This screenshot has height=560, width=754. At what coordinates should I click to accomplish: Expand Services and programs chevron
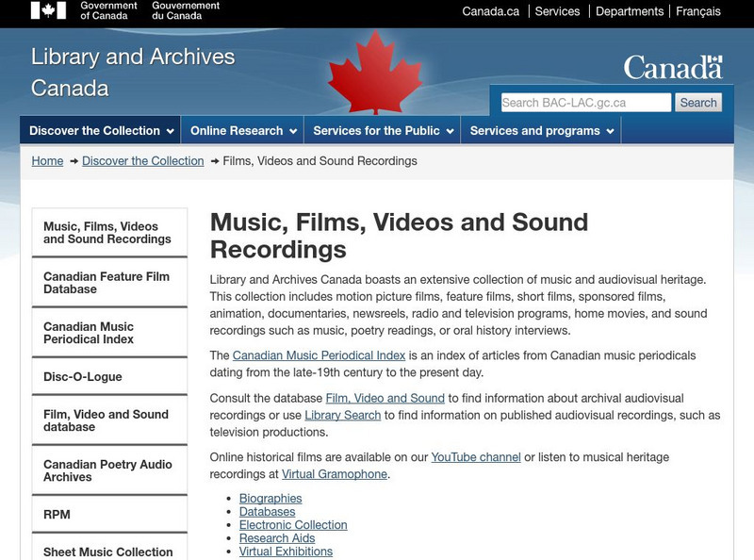click(x=610, y=131)
